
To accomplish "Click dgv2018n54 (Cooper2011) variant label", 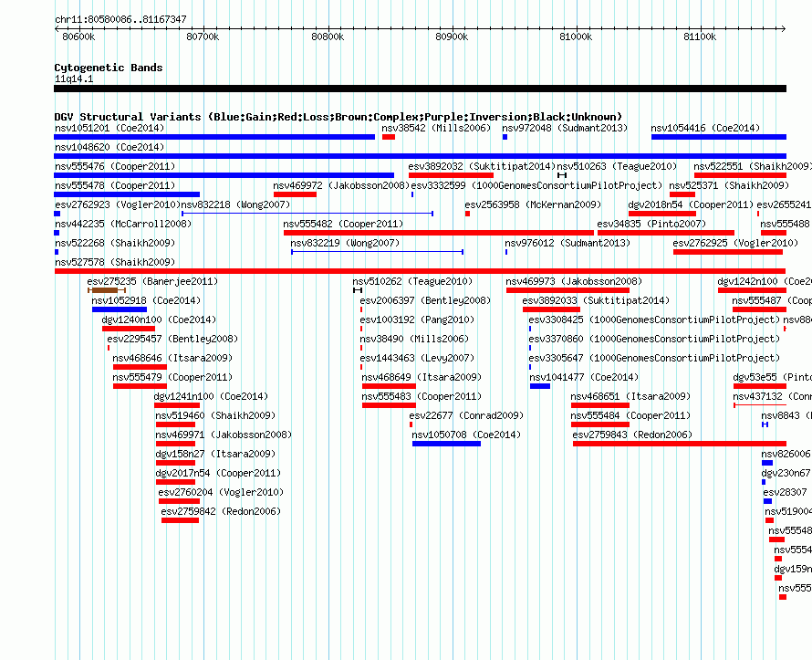I will 691,204.
